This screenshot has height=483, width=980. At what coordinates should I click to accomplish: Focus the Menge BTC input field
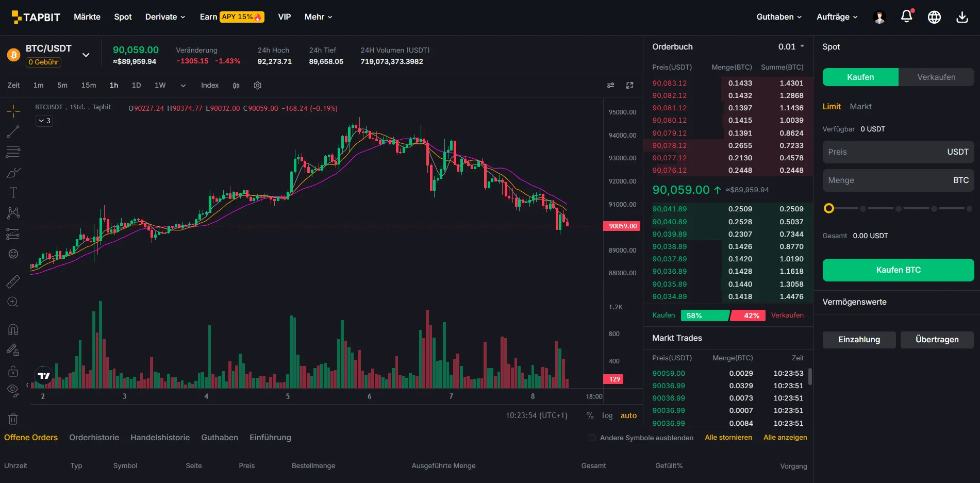point(898,180)
